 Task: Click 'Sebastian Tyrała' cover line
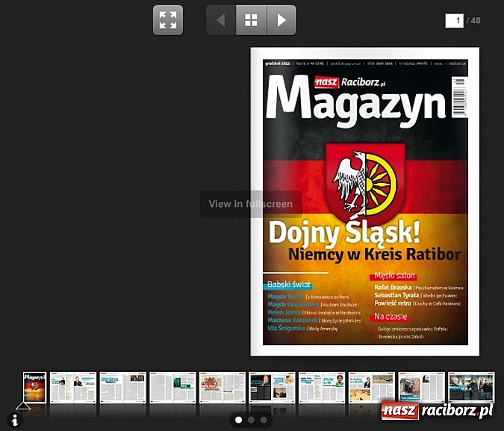click(x=396, y=295)
